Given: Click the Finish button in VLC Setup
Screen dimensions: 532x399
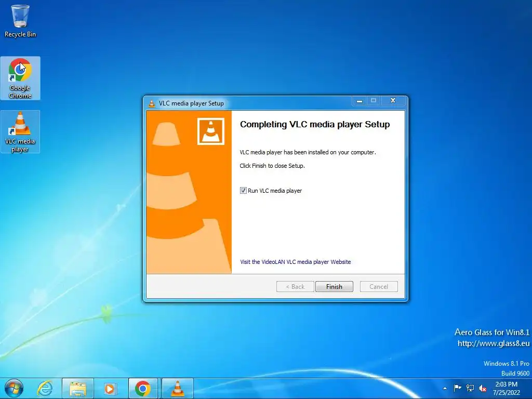Looking at the screenshot, I should 334,286.
